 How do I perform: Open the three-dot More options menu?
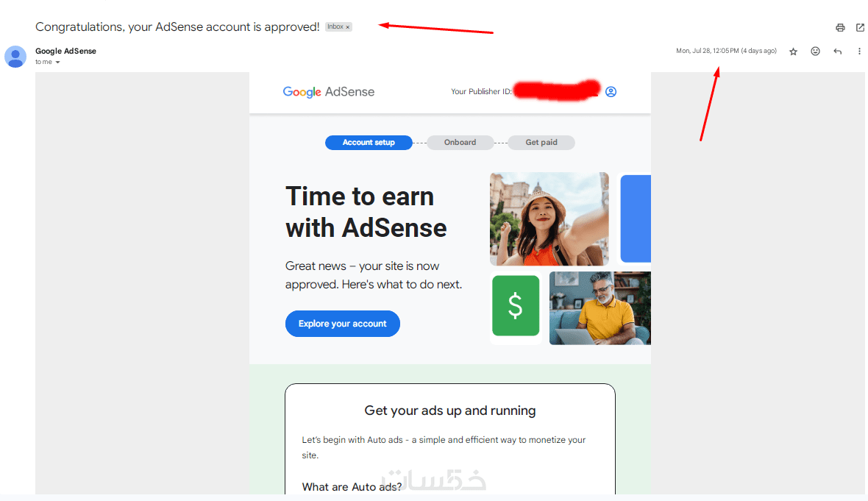859,51
